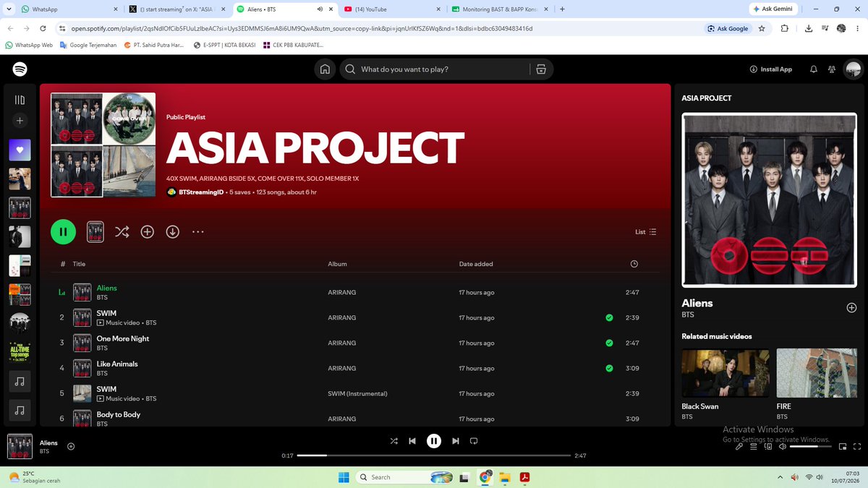Pause the playlist with the green button
Screen dimensions: 868x488
click(x=64, y=231)
